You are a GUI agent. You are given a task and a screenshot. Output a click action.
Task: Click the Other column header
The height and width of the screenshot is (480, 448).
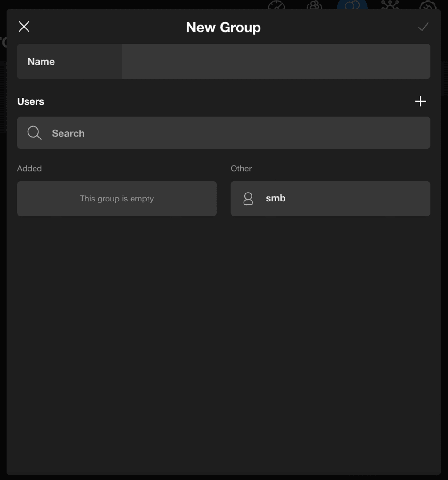click(241, 169)
